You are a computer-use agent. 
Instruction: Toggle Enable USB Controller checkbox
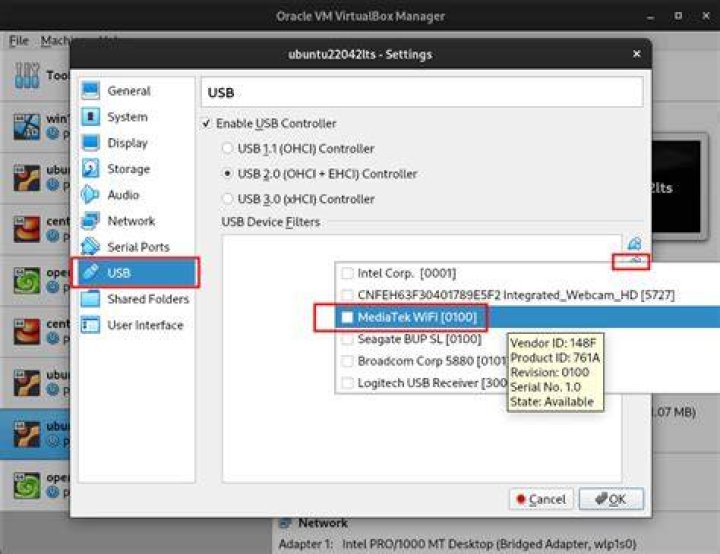click(206, 124)
